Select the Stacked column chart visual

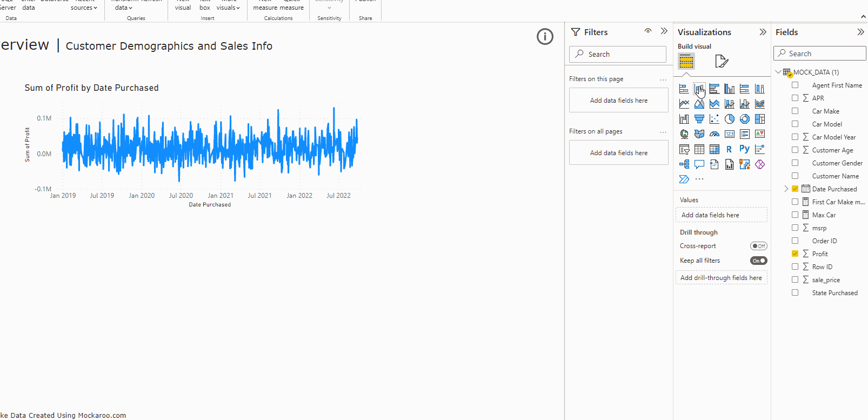pos(699,89)
